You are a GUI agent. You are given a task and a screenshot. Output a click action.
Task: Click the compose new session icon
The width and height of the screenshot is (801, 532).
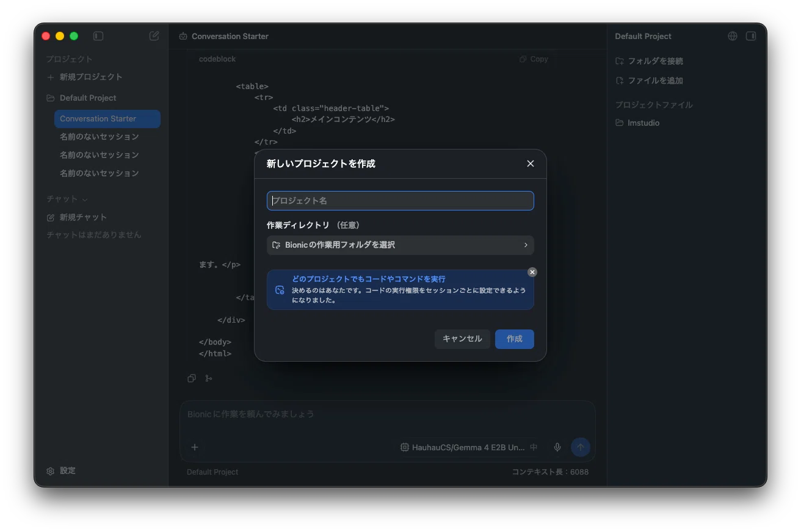154,36
